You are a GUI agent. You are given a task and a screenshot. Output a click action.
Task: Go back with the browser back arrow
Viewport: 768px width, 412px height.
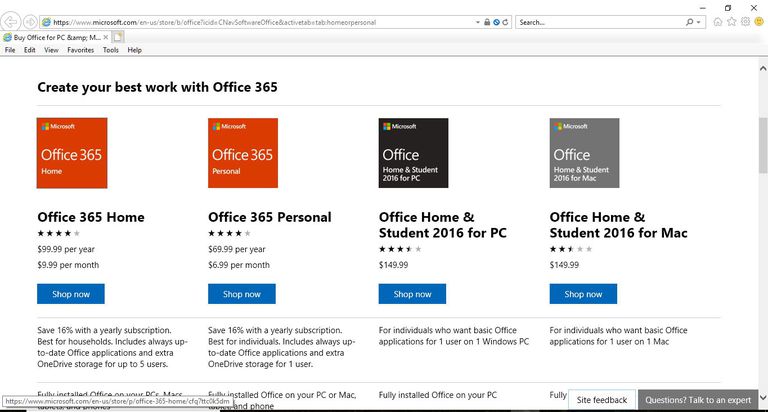click(11, 22)
